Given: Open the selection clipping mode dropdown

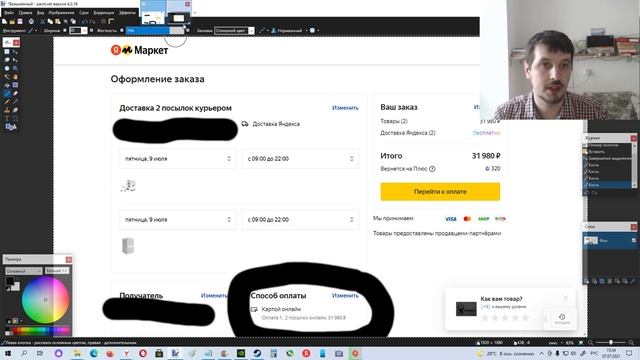Looking at the screenshot, I should point(314,31).
